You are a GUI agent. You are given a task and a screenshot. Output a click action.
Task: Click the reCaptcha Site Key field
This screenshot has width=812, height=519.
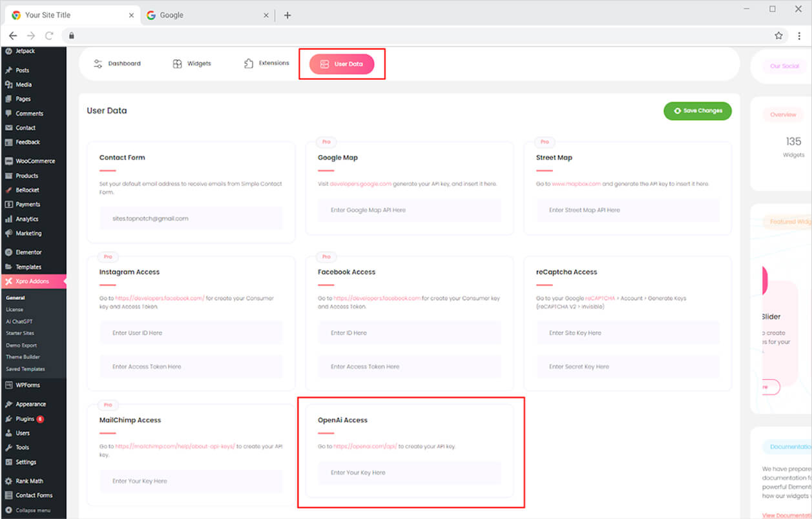click(x=627, y=333)
